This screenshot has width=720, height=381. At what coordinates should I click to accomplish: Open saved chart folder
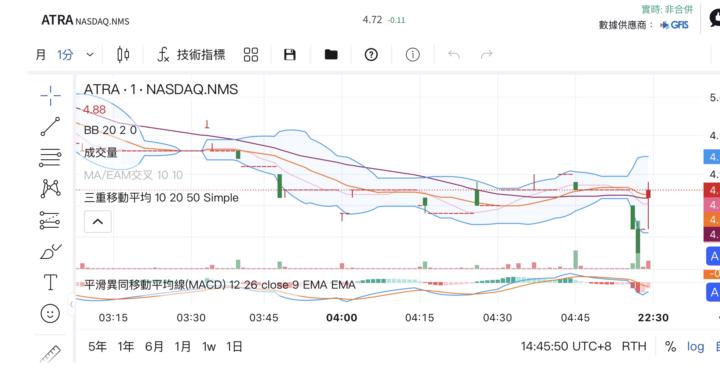pyautogui.click(x=331, y=55)
